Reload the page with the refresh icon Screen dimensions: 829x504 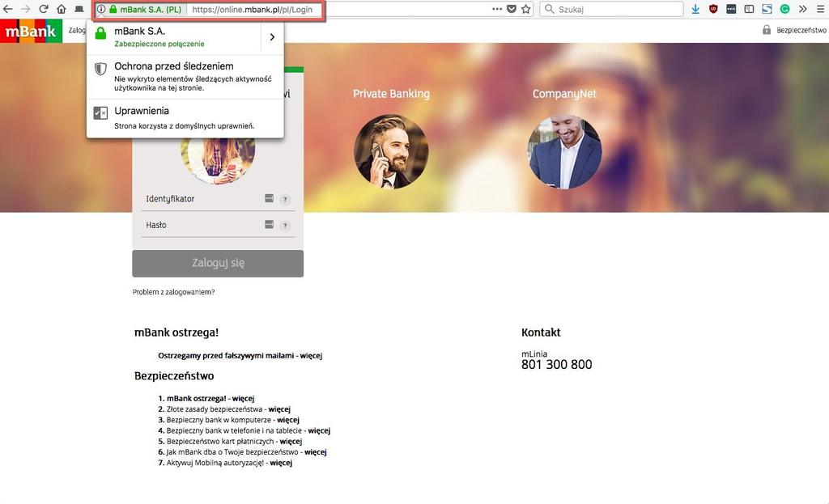tap(44, 9)
